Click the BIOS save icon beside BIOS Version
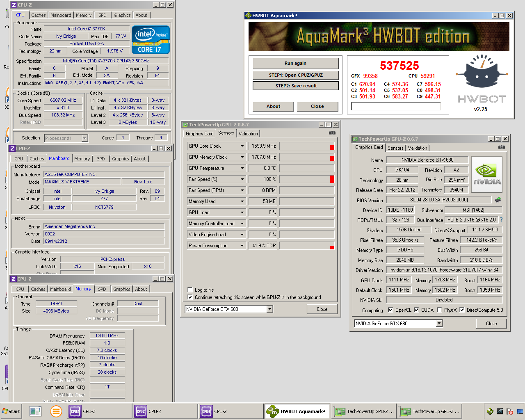Viewport: 525px width, 420px height. pos(498,200)
